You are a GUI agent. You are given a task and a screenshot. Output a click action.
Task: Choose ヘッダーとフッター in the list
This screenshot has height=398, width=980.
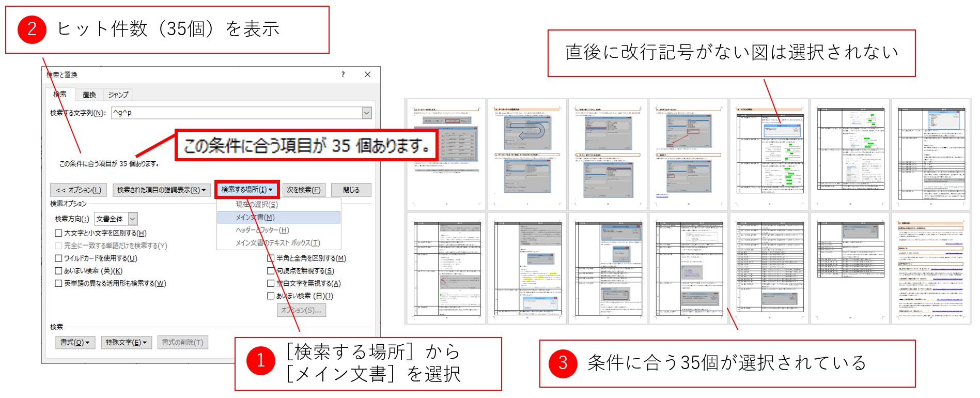262,230
